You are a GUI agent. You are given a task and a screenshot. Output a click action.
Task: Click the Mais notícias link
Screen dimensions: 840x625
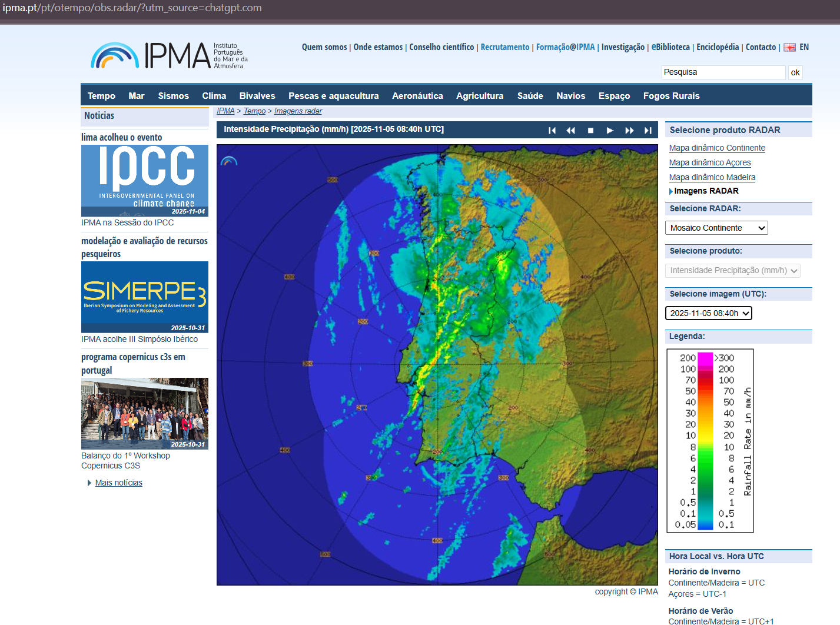(118, 483)
